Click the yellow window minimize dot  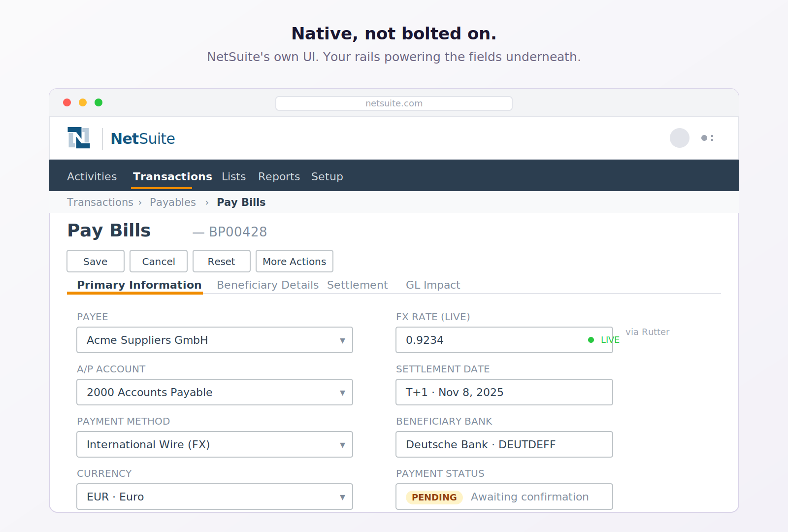coord(83,102)
